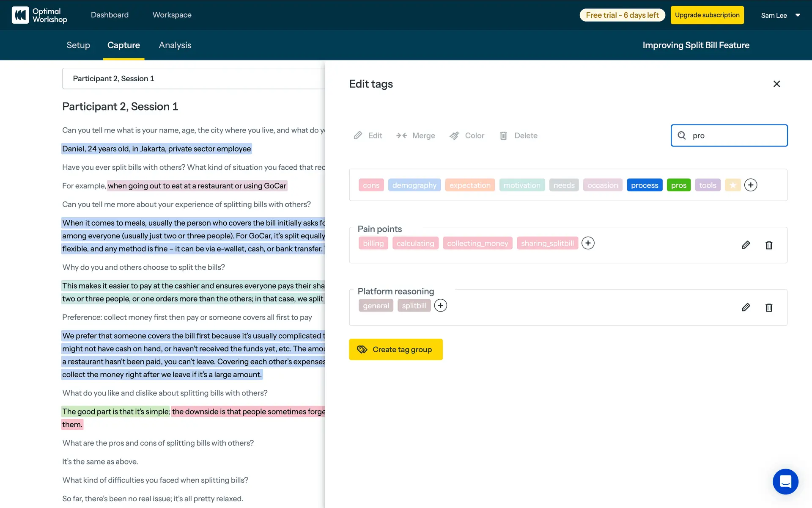
Task: Open the Color tool for tags
Action: tap(467, 135)
